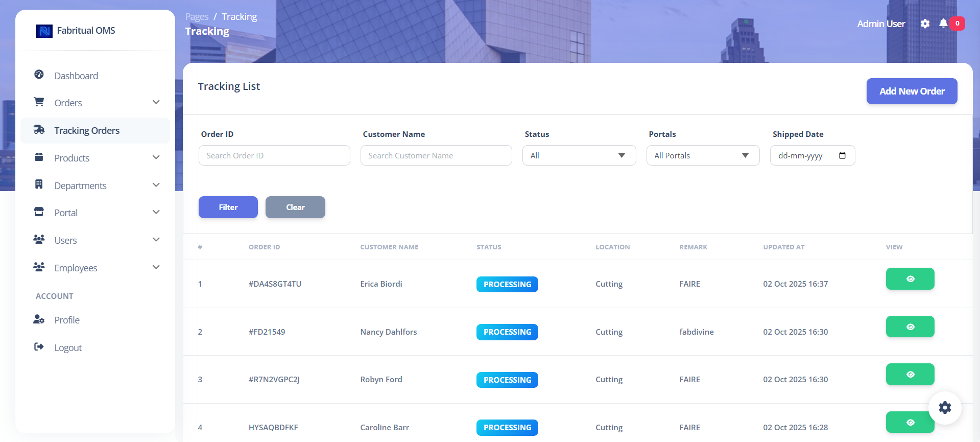View Nancy Dahlfors order eye button

click(910, 327)
